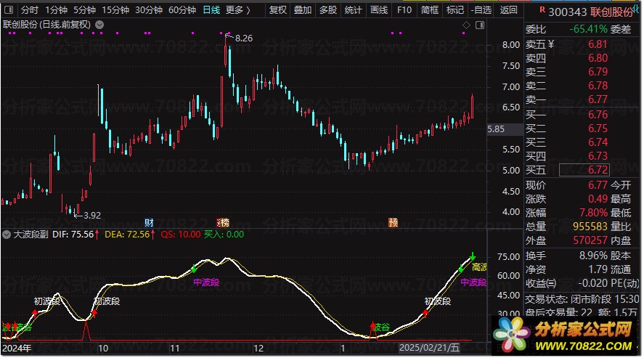Screen dimensions: 644x358
Task: Click the 财 financial marker on chart
Action: click(x=149, y=222)
